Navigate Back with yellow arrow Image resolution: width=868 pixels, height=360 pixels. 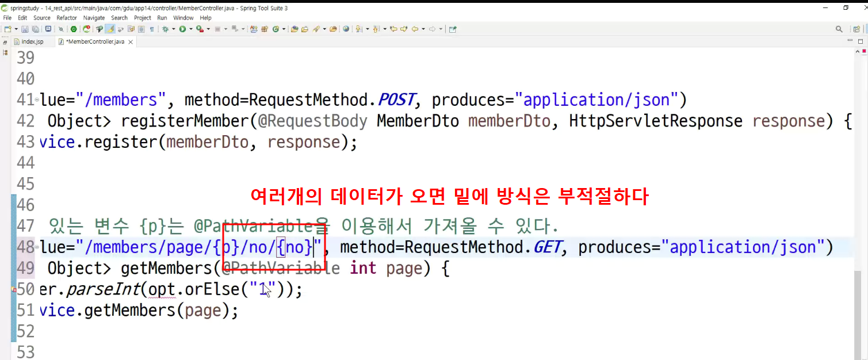coord(415,29)
